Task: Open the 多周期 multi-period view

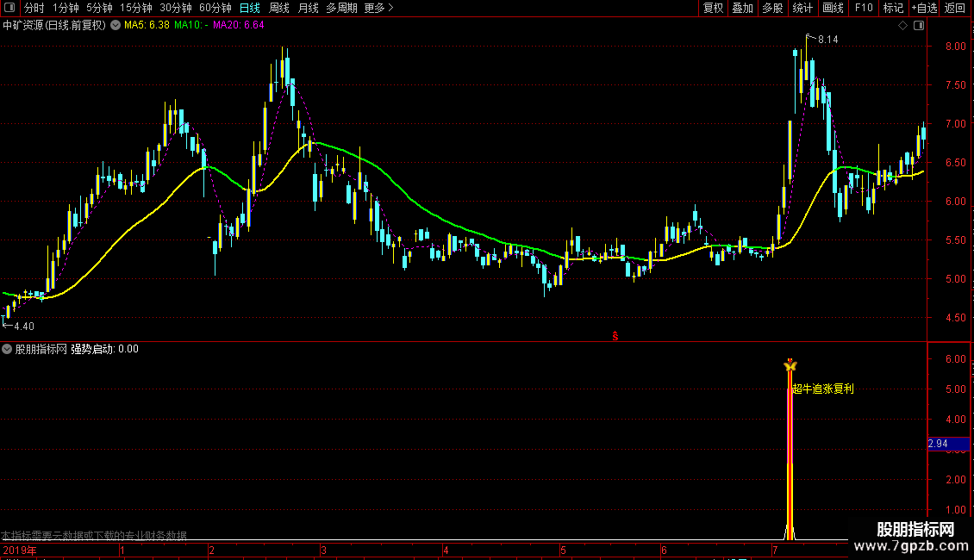Action: [x=341, y=8]
